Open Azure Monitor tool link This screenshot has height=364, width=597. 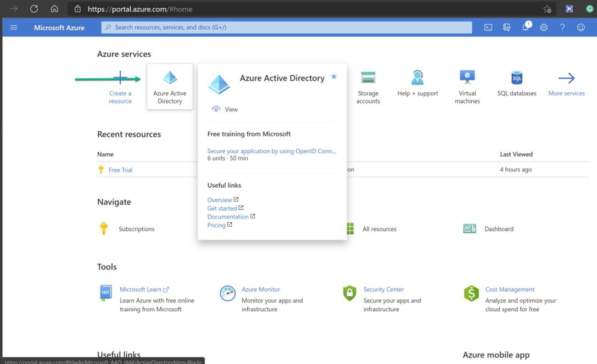click(260, 289)
